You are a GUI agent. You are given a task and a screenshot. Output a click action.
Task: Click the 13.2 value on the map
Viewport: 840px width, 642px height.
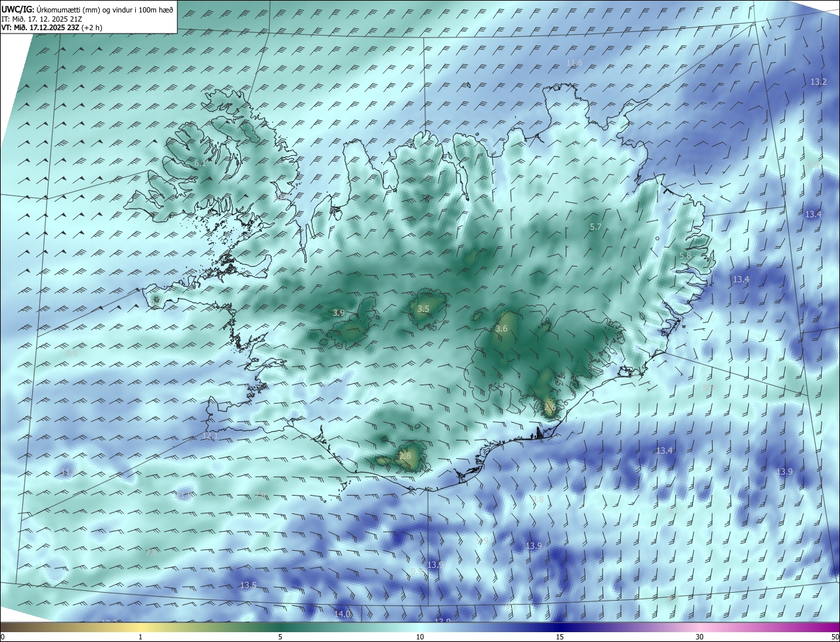click(x=818, y=82)
